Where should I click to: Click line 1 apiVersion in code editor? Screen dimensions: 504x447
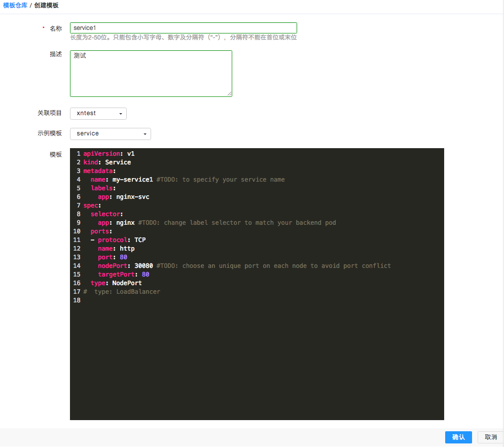[x=109, y=154]
